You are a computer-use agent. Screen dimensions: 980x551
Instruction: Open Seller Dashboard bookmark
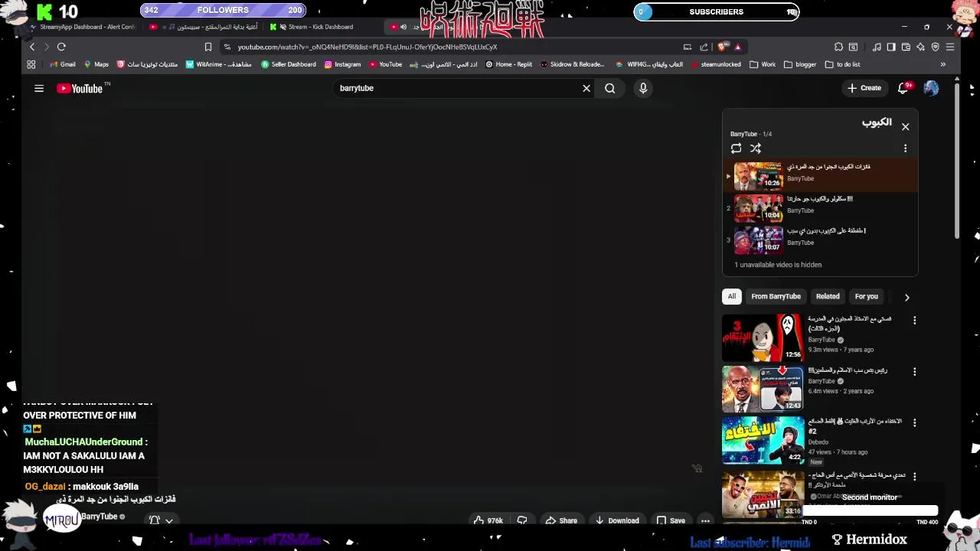tap(289, 64)
